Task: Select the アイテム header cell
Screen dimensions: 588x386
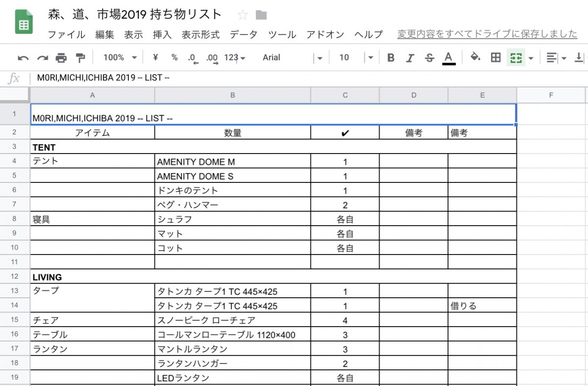Action: 93,132
